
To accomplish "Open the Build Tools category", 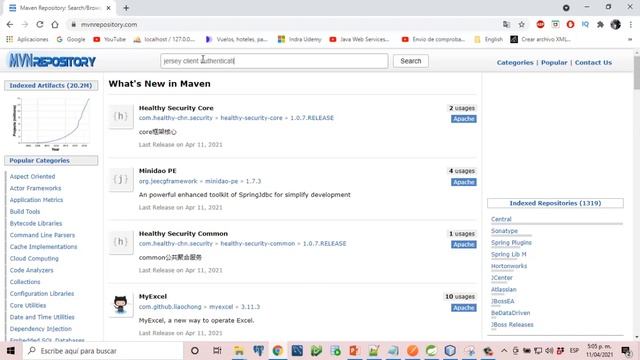I will pyautogui.click(x=25, y=212).
